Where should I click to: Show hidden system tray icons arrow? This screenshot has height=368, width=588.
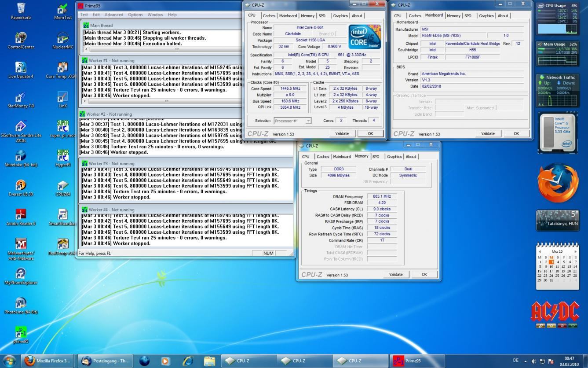(x=525, y=361)
